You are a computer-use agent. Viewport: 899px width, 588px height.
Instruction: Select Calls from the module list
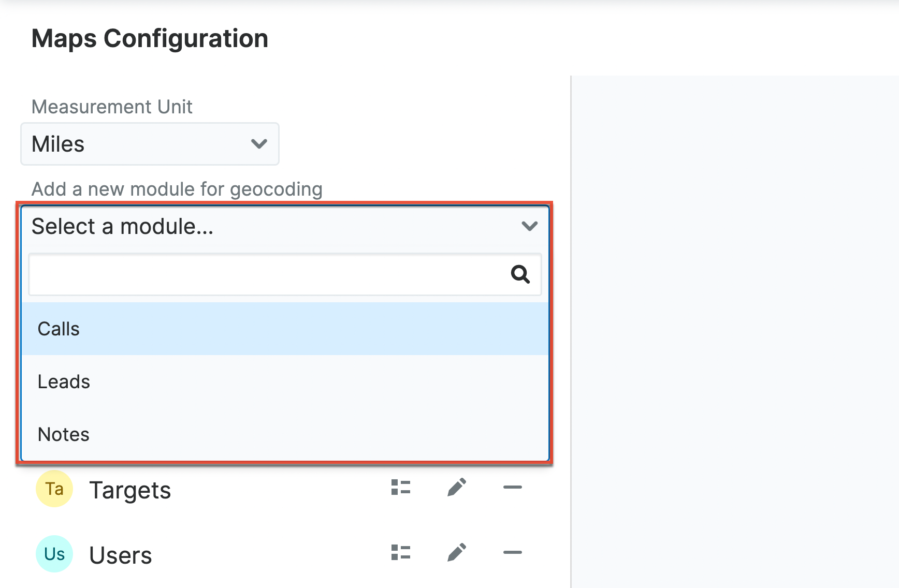[59, 329]
